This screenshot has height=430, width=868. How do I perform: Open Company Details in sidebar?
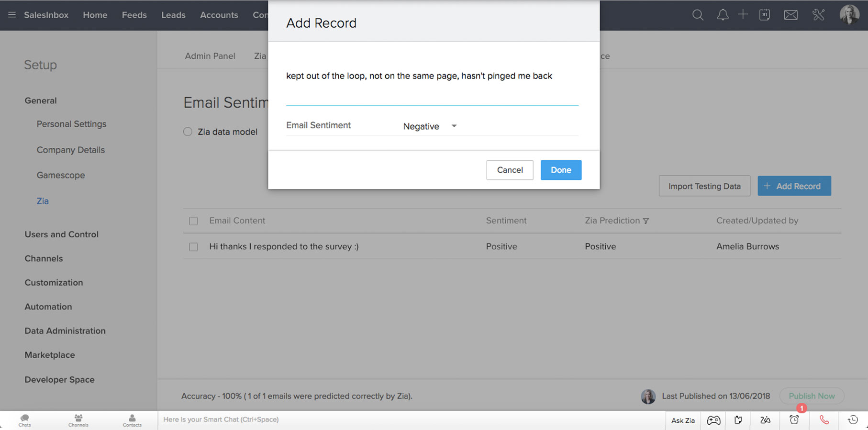[x=71, y=150]
